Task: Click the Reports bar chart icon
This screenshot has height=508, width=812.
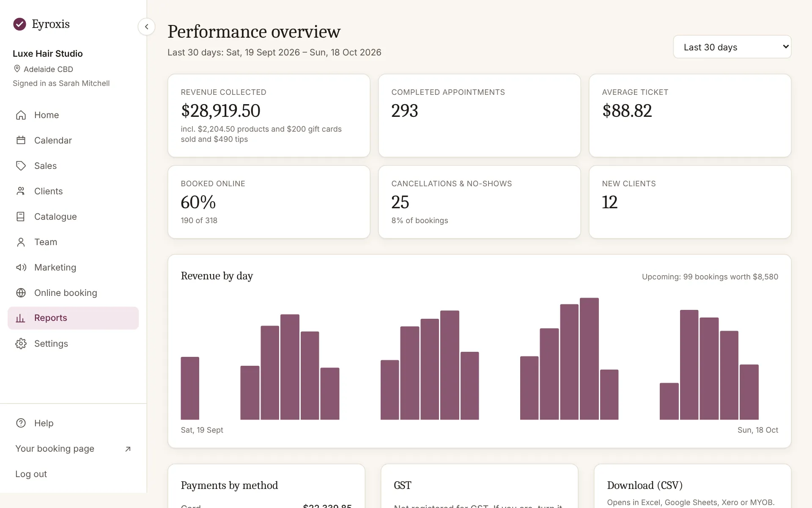Action: 21,318
